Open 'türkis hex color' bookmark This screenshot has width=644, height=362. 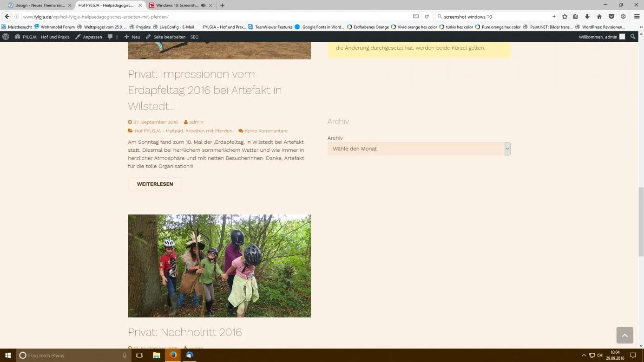(x=456, y=27)
